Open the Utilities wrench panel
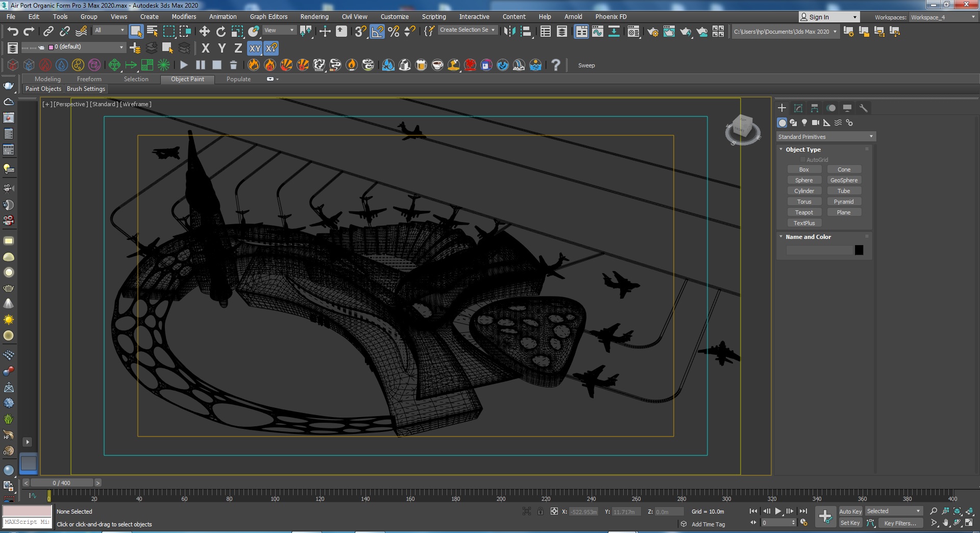Viewport: 980px width, 533px height. pos(863,108)
